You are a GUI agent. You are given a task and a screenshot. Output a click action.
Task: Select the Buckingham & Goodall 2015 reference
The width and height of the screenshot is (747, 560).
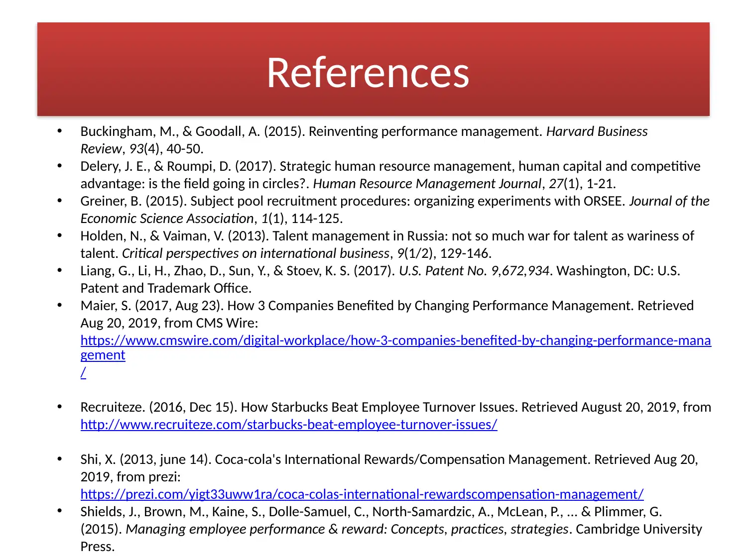(x=364, y=140)
